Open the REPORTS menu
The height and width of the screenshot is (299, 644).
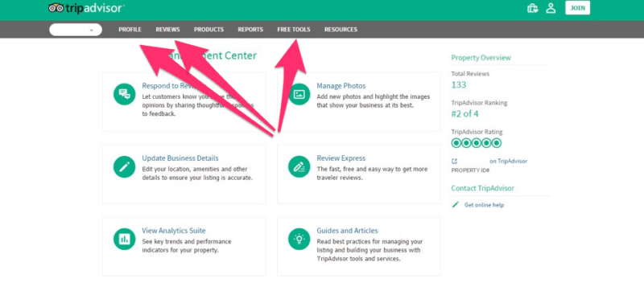click(x=250, y=30)
